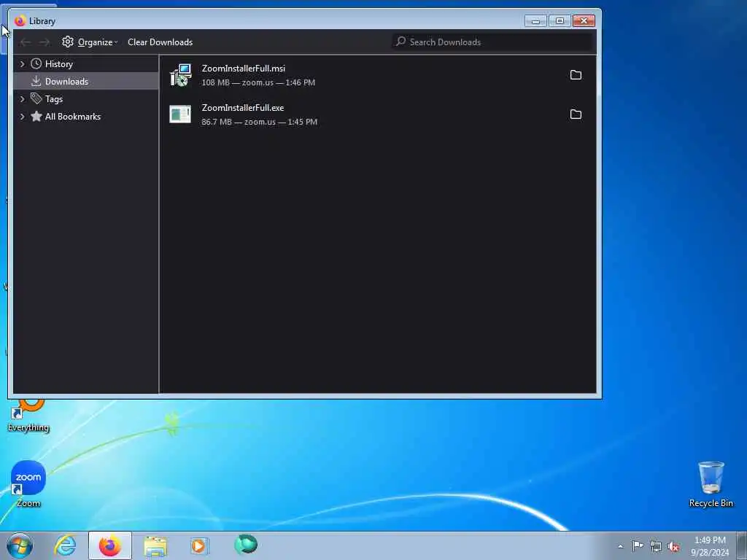Open folder containing ZoomInstallerFull.exe
This screenshot has height=560, width=747.
pyautogui.click(x=576, y=114)
